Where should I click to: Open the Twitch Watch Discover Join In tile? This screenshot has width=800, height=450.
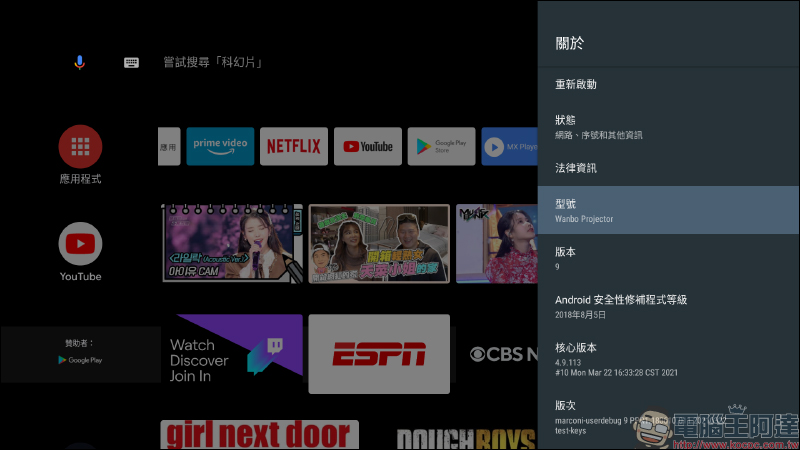[232, 354]
